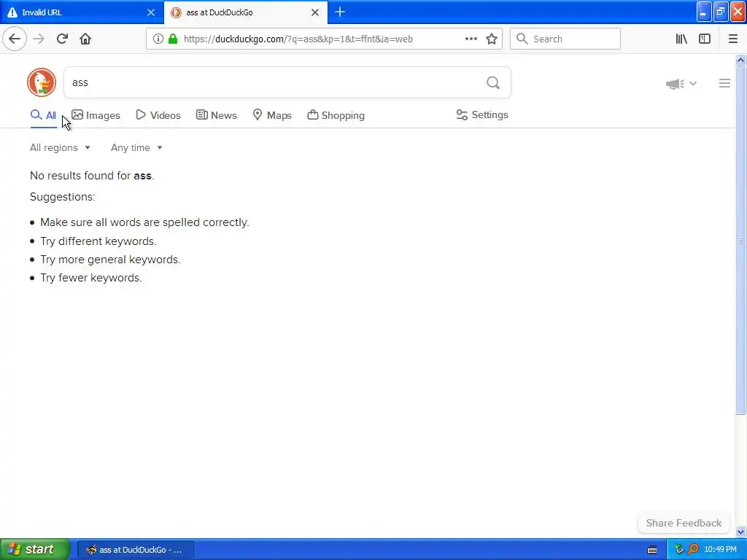Reload the current page
The width and height of the screenshot is (747, 560).
[62, 39]
